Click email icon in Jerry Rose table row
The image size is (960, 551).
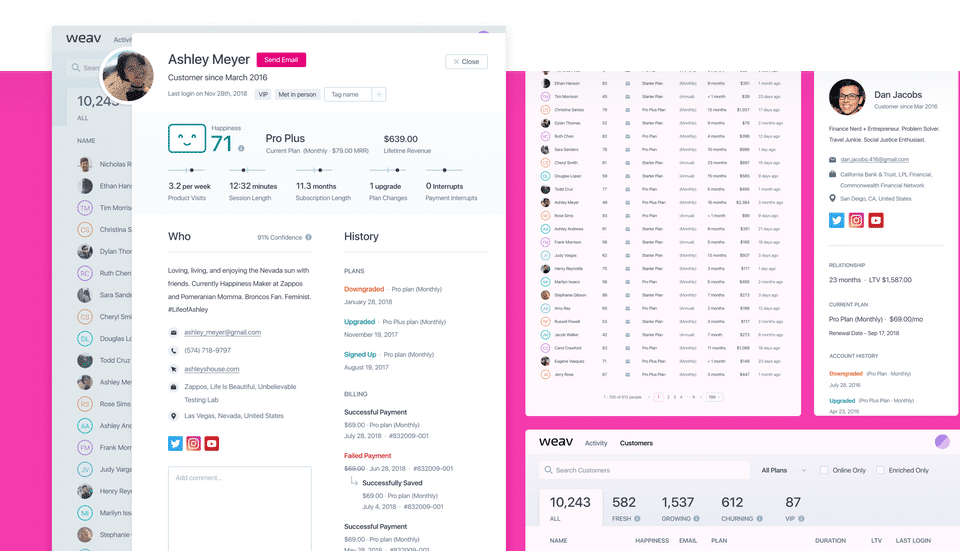coord(628,374)
